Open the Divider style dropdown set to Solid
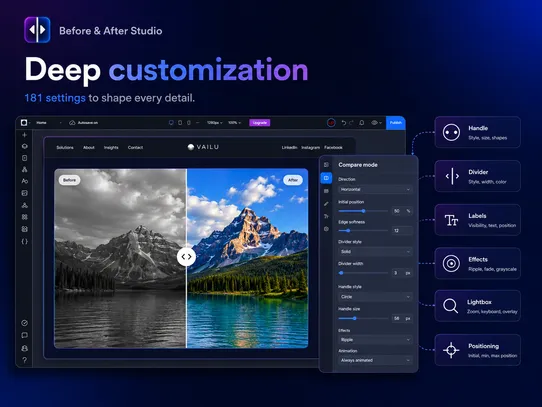Screen dimensions: 542x407 click(375, 252)
